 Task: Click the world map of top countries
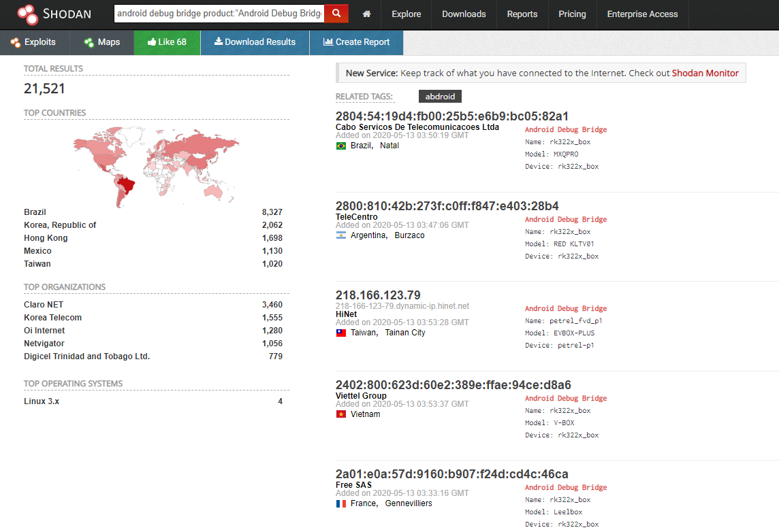(x=155, y=165)
